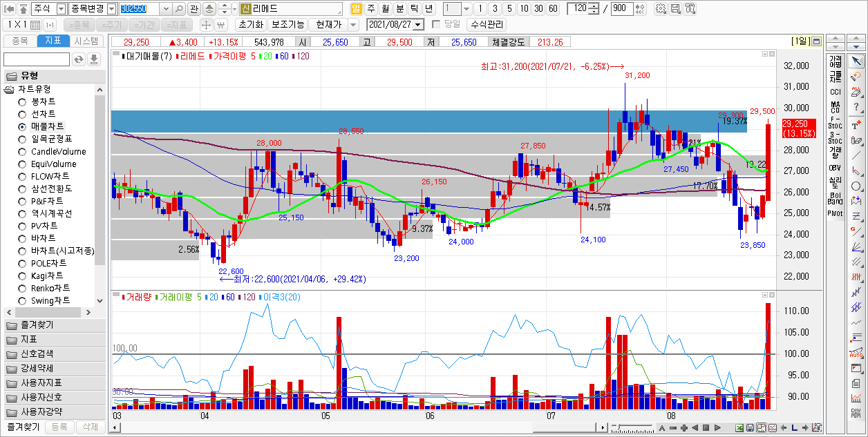The image size is (868, 437).
Task: Click zoom-out minus icon on bottom bar
Action: coord(673,428)
